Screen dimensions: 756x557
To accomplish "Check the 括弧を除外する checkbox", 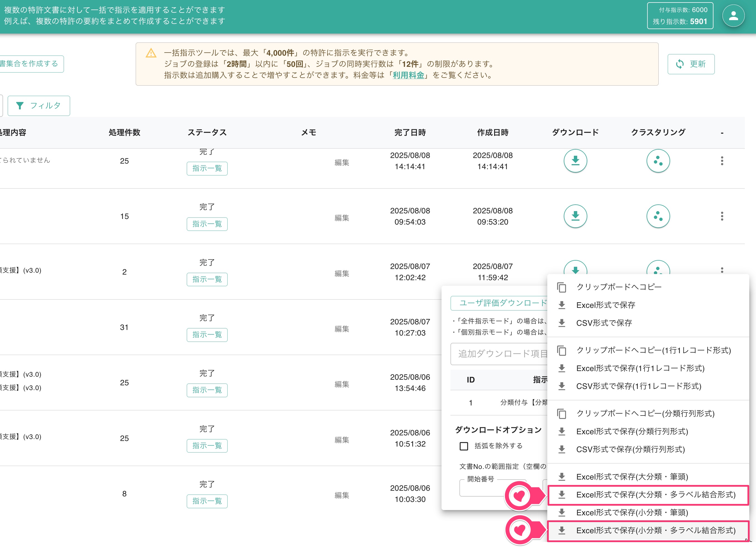I will (464, 446).
